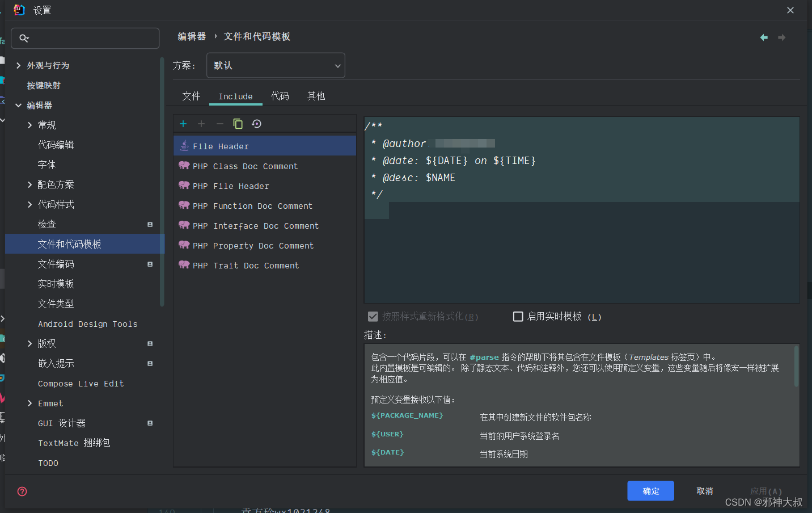812x513 pixels.
Task: Click the elephant icon beside PHP Class Doc Comment
Action: [x=184, y=165]
